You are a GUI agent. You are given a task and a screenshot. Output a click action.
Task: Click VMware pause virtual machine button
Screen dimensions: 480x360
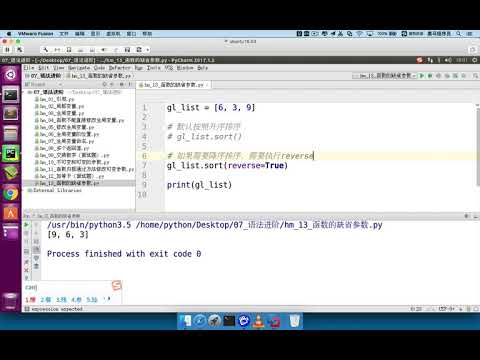click(7, 50)
